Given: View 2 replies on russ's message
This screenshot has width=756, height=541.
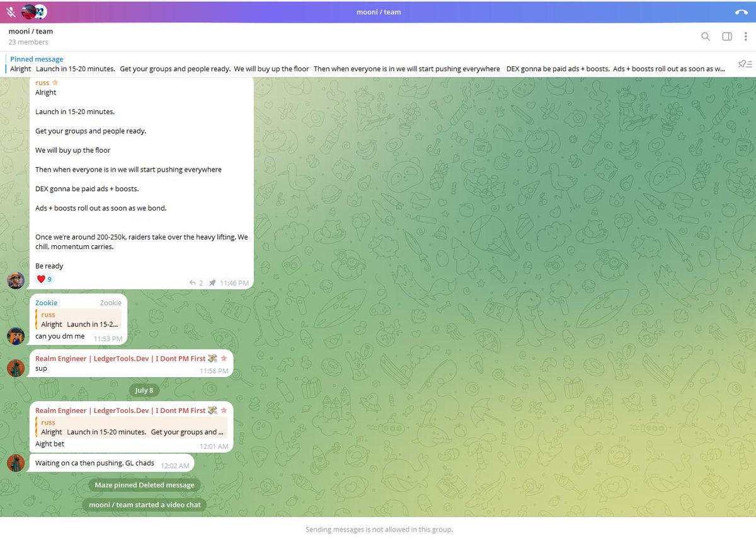Looking at the screenshot, I should pyautogui.click(x=197, y=283).
